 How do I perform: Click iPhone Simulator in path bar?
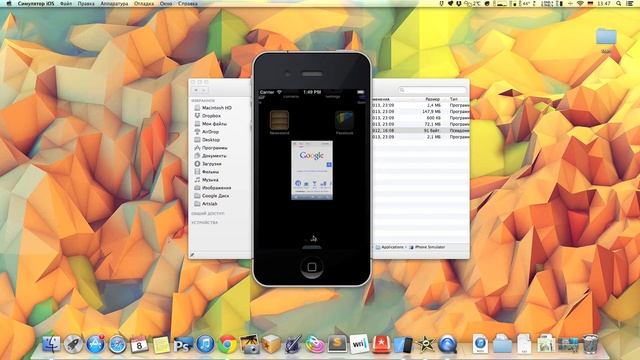[x=427, y=247]
